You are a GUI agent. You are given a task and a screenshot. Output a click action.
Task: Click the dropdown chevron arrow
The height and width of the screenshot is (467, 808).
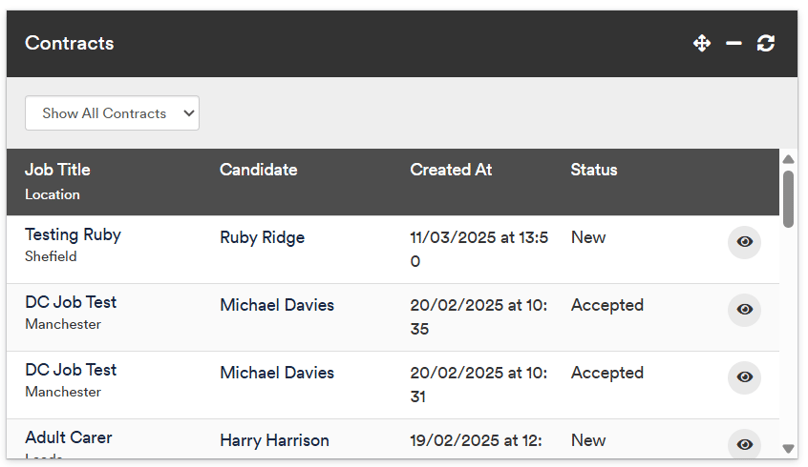pyautogui.click(x=189, y=113)
